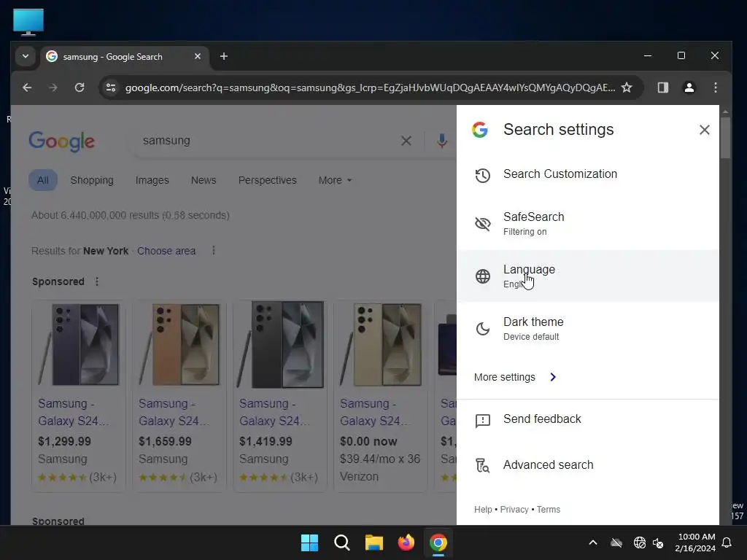The height and width of the screenshot is (560, 747).
Task: Open the tab search dropdown arrow
Action: [26, 56]
